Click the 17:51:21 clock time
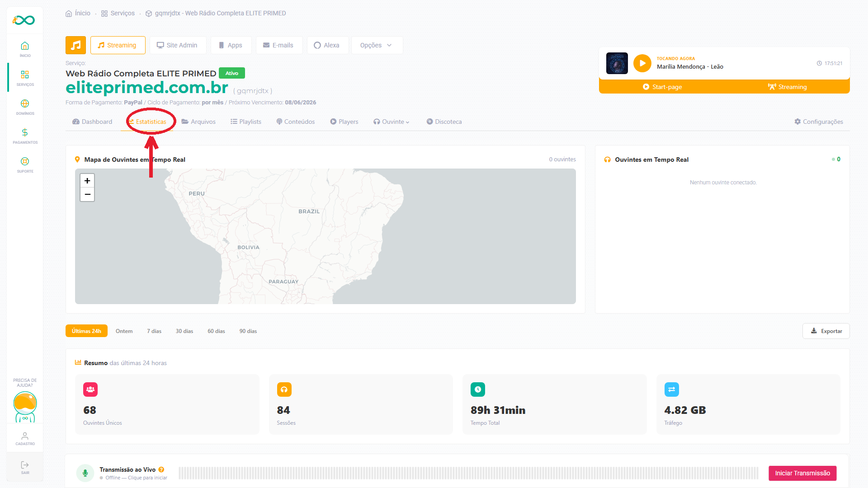Screen dimensions: 868x488 830,63
